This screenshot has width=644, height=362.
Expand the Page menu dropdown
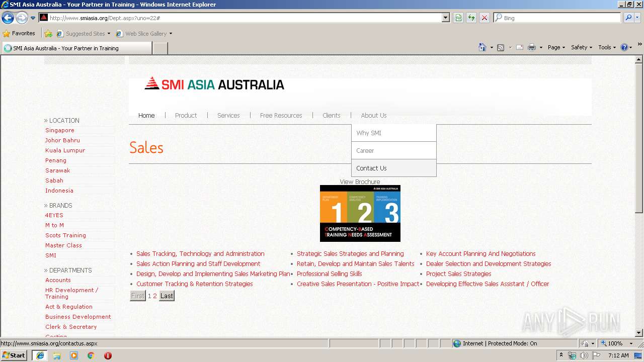(x=556, y=47)
